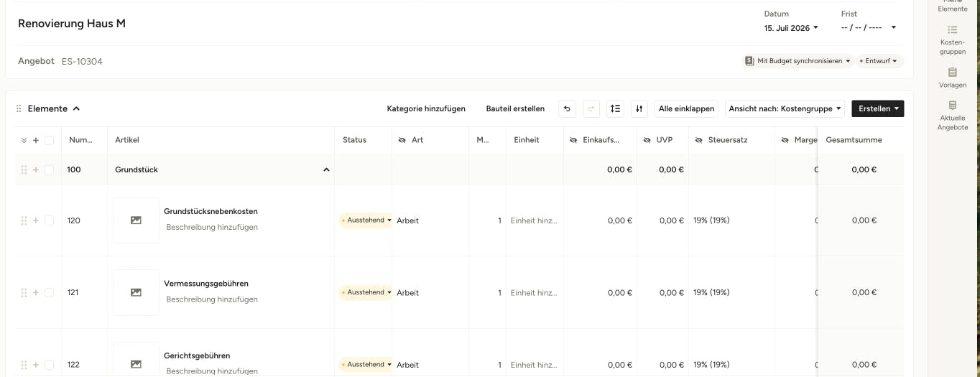Click the double-chevron expand-all icon in table header

pyautogui.click(x=24, y=140)
